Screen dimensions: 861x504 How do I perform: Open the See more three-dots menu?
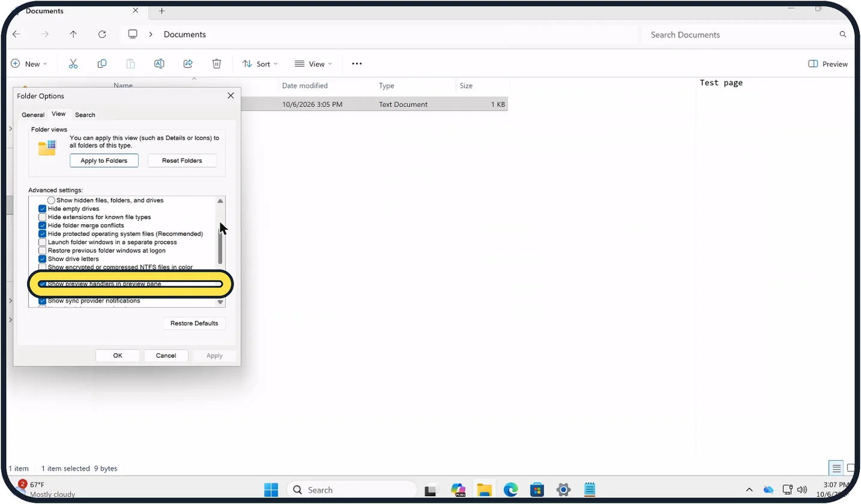pyautogui.click(x=357, y=64)
